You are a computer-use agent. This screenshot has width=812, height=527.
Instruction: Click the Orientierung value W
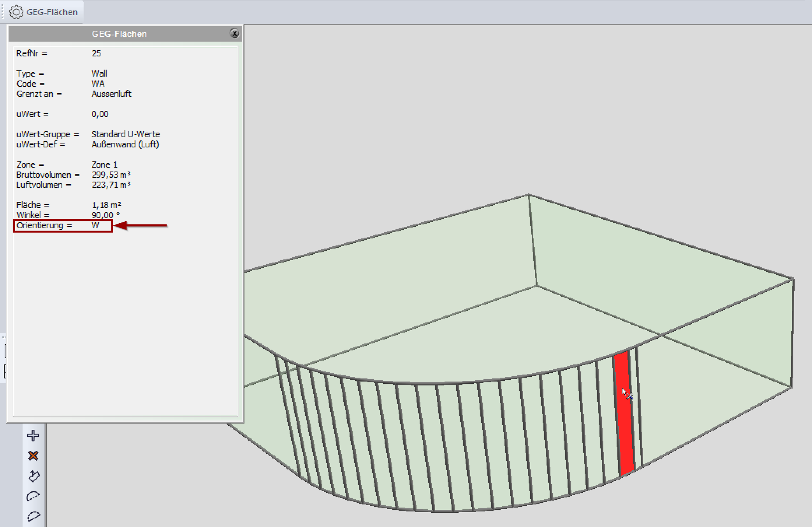[x=95, y=226]
